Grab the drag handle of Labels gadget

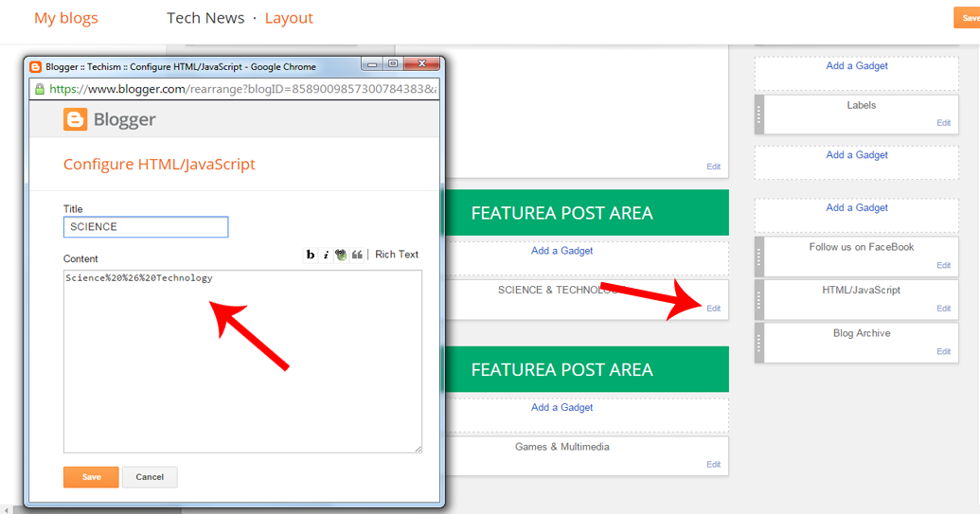click(x=759, y=115)
